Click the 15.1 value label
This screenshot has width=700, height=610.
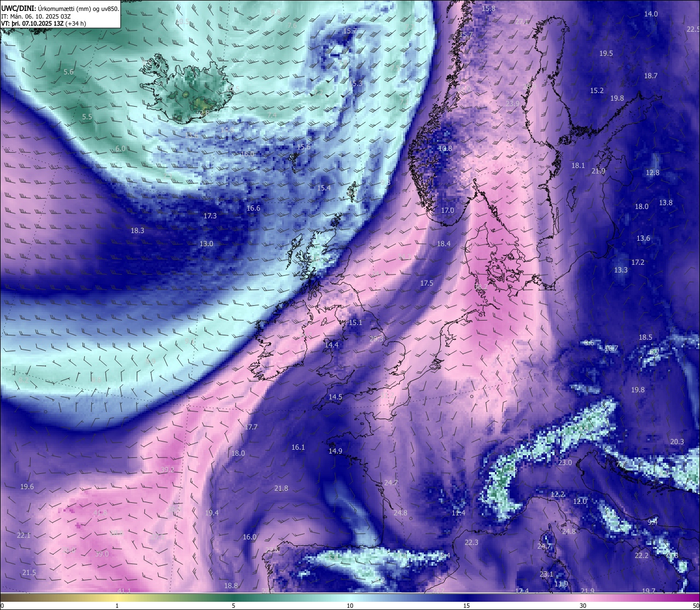click(x=355, y=322)
